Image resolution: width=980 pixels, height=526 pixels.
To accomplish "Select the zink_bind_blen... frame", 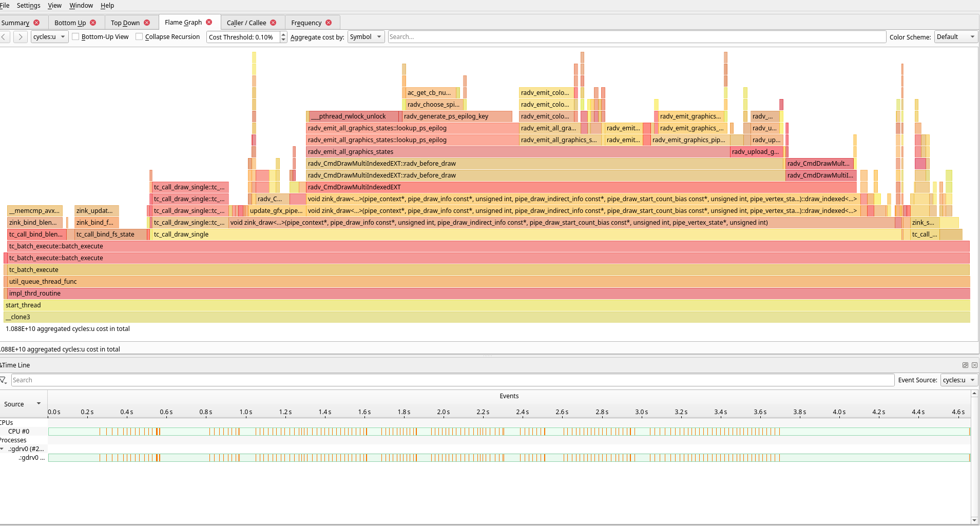I will pos(35,223).
